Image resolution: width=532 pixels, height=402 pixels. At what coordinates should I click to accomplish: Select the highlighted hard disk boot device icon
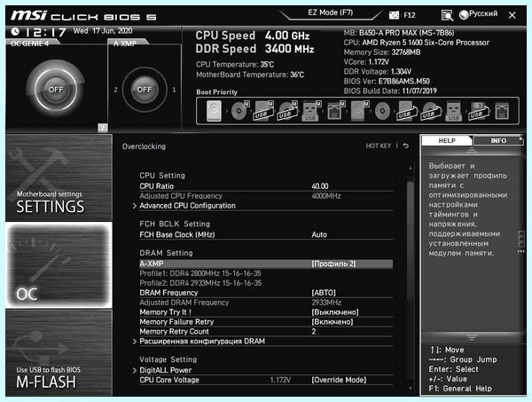pyautogui.click(x=214, y=111)
